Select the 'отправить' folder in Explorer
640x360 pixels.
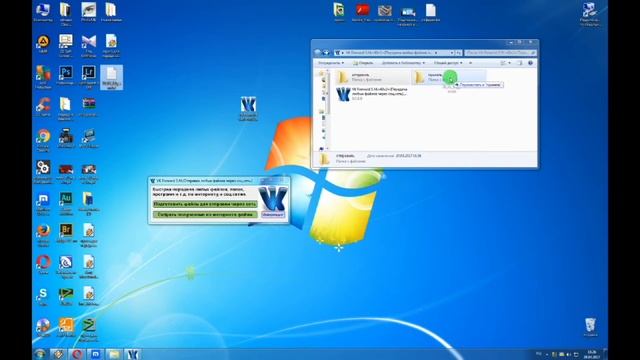(372, 77)
